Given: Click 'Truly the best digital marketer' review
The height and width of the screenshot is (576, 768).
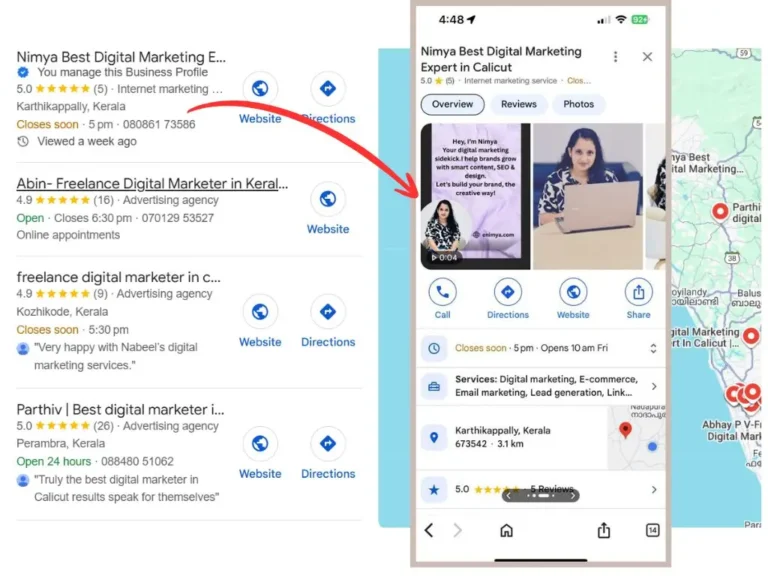Looking at the screenshot, I should coord(126,488).
